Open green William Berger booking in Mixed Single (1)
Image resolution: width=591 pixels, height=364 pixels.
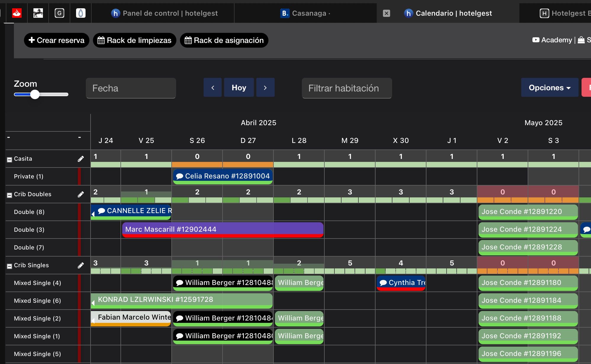click(x=299, y=336)
